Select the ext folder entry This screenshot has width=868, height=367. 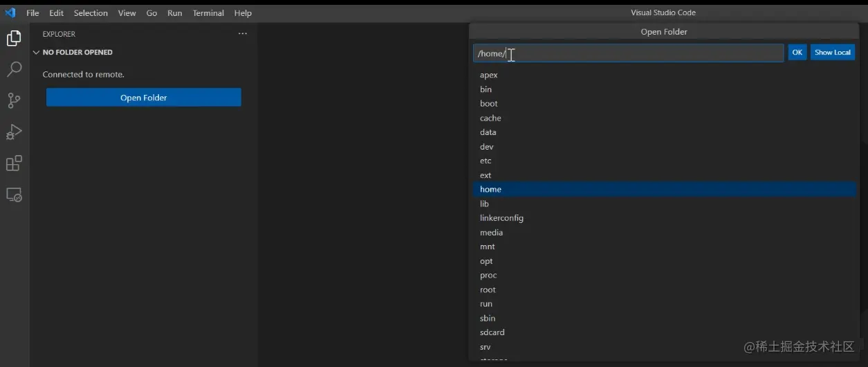click(x=664, y=175)
